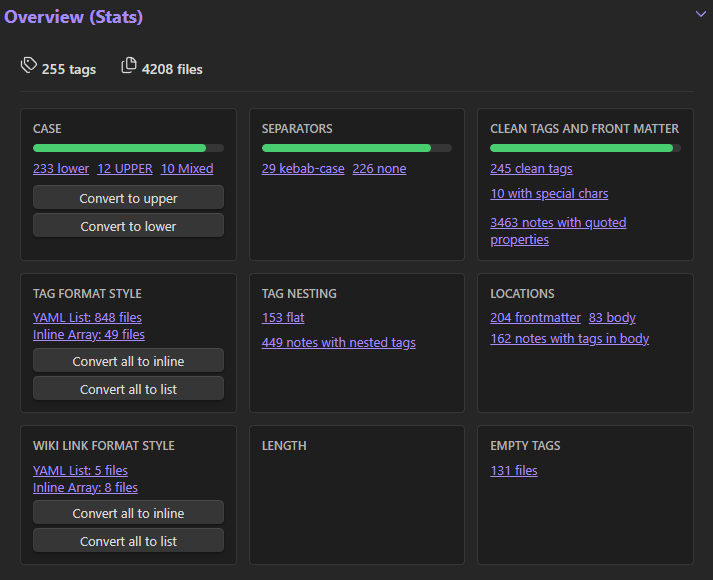
Task: Open the 226 none separators link
Action: [379, 169]
